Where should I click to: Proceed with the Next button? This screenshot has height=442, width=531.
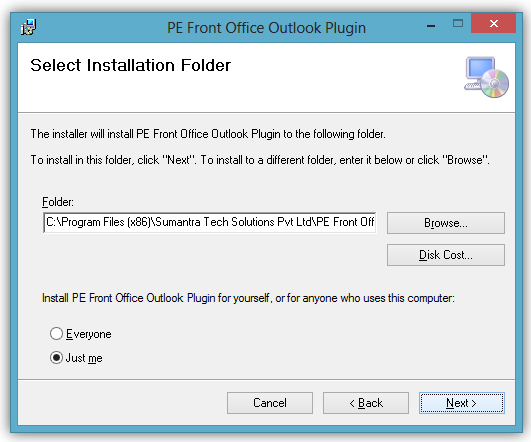(x=462, y=403)
